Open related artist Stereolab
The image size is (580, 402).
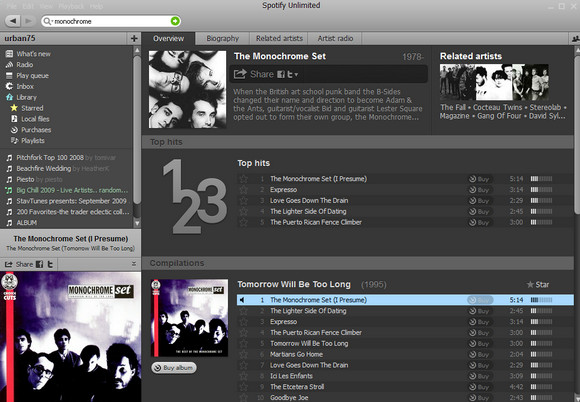point(545,107)
